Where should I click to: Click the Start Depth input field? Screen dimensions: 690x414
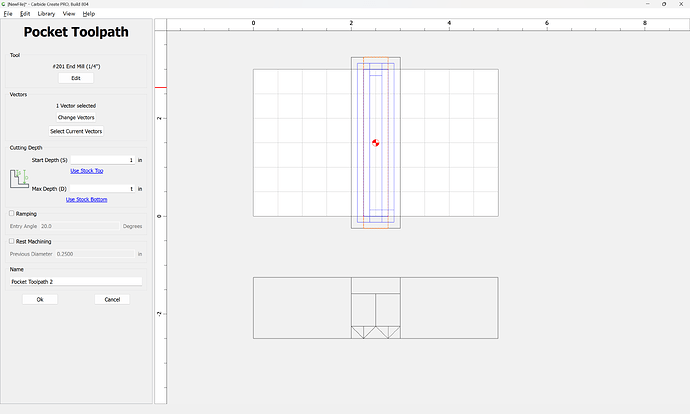[x=102, y=160]
